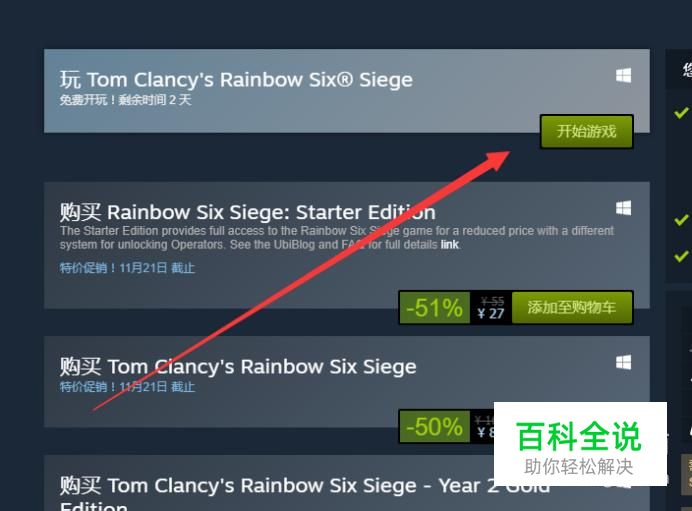Click the 百科全说 watermark logo
This screenshot has height=511, width=692.
coord(580,444)
